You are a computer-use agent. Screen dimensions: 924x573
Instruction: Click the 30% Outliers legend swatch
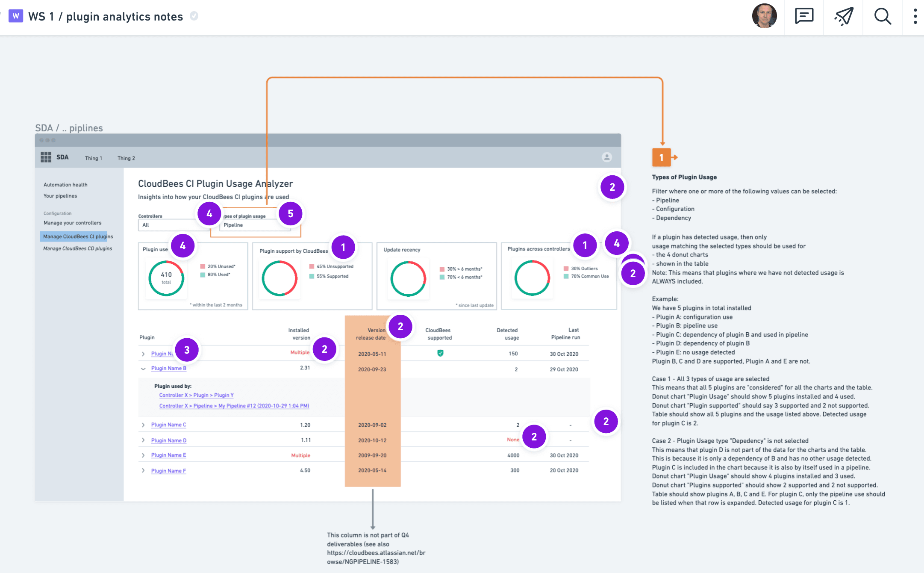(566, 269)
